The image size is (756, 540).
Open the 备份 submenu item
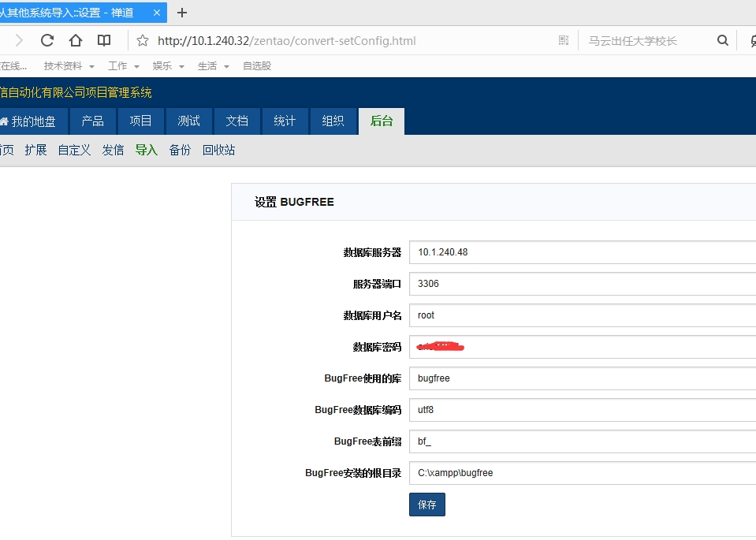tap(180, 150)
